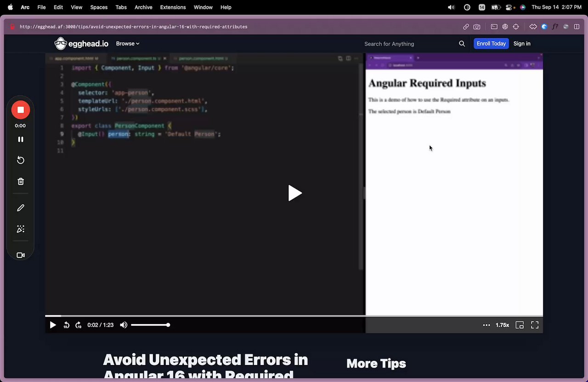
Task: Change the 1.75x playback speed
Action: (502, 325)
